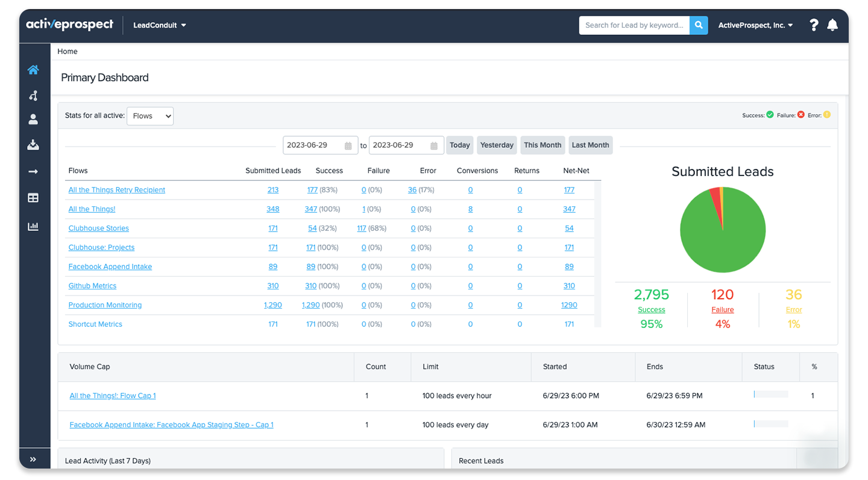The image size is (868, 480).
Task: Select the right-arrow sidebar icon
Action: (33, 172)
